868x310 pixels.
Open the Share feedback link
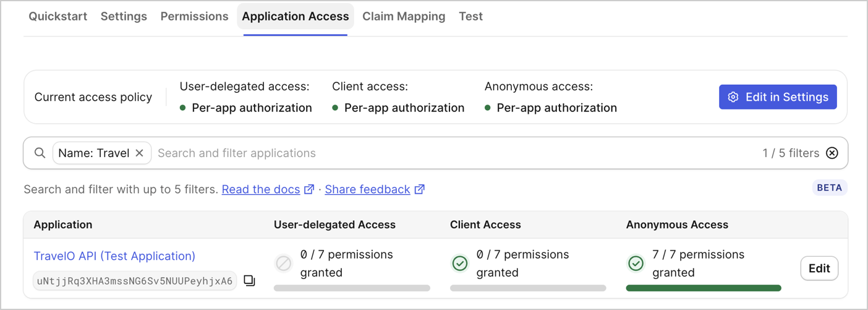pyautogui.click(x=367, y=189)
